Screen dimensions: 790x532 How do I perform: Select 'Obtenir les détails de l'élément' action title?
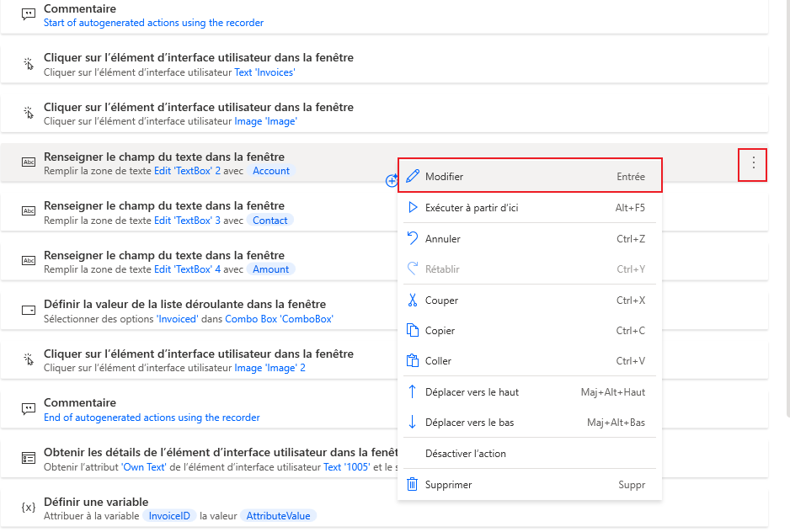pos(221,452)
